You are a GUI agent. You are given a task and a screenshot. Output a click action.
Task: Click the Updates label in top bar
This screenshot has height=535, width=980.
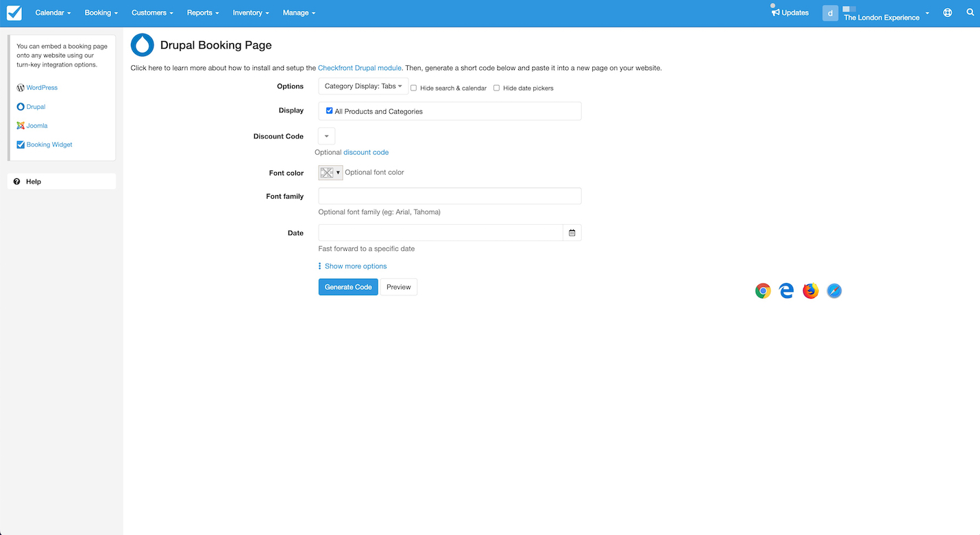pyautogui.click(x=795, y=12)
